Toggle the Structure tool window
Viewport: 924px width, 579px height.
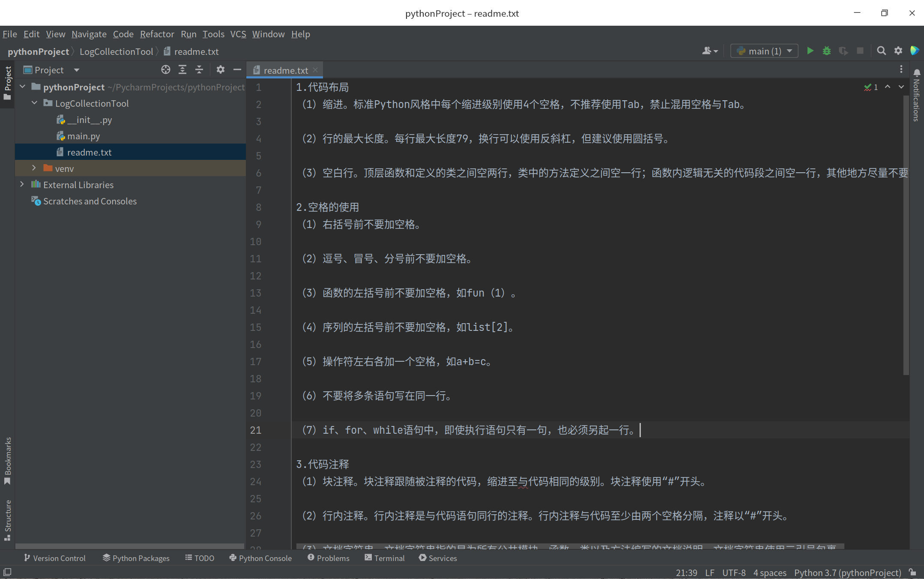click(x=8, y=519)
